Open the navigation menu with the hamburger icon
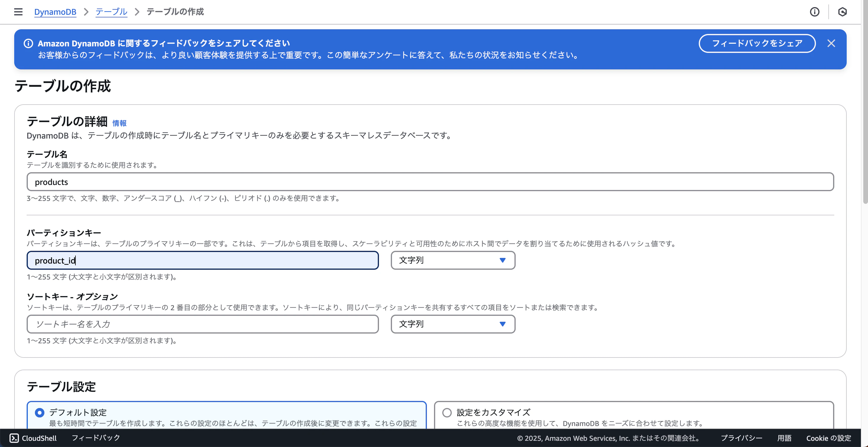868x447 pixels. (18, 12)
